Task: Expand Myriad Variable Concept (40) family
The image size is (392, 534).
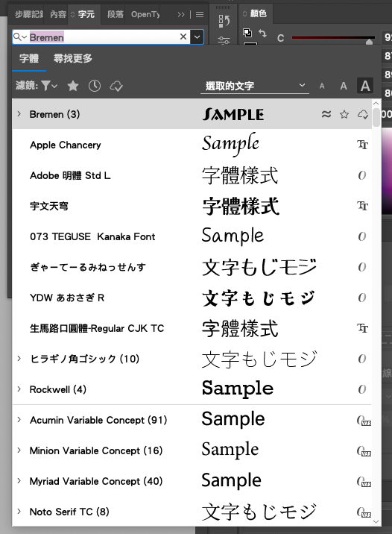Action: pos(19,481)
